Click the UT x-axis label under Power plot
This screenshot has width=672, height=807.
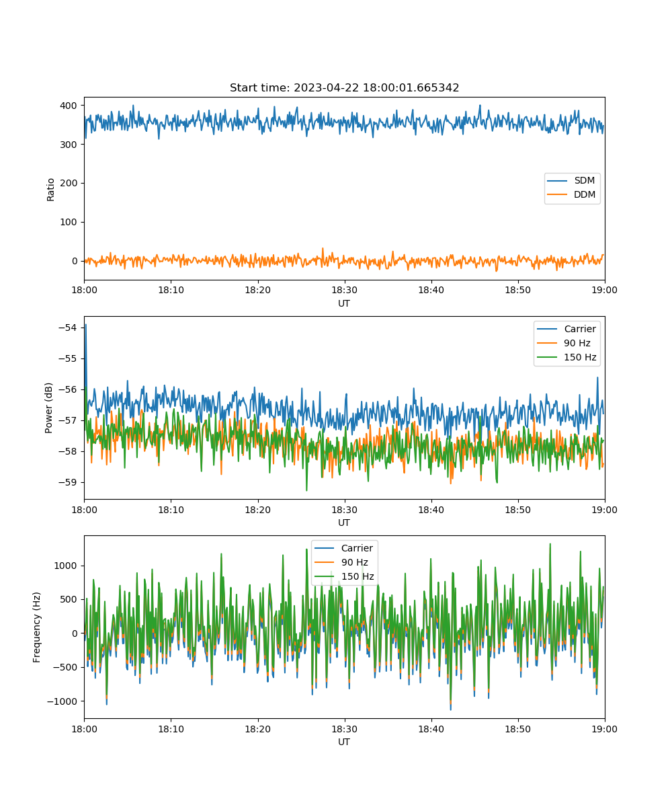coord(344,523)
